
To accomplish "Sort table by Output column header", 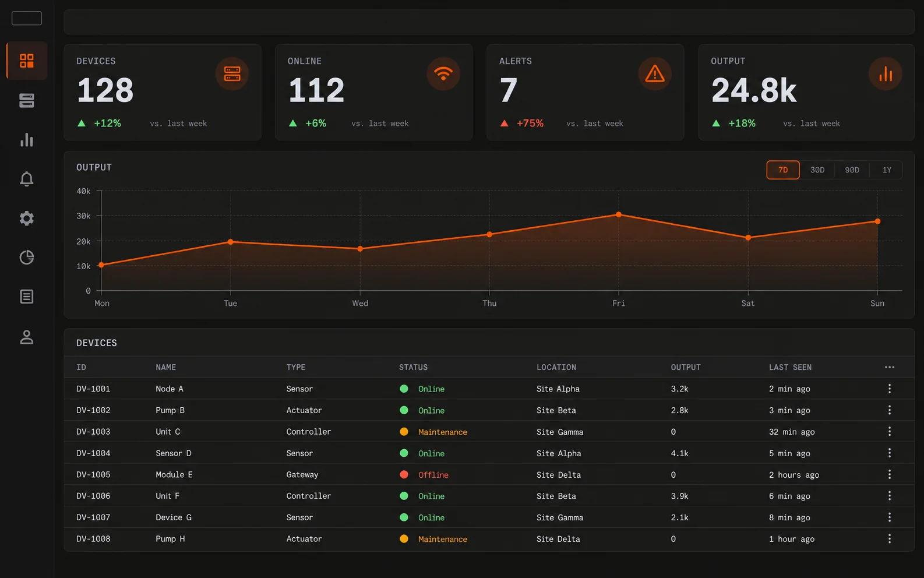I will 686,367.
